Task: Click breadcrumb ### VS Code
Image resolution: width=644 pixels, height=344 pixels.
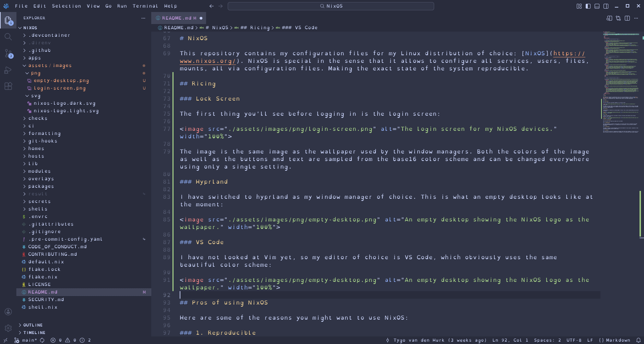Action: coord(297,28)
